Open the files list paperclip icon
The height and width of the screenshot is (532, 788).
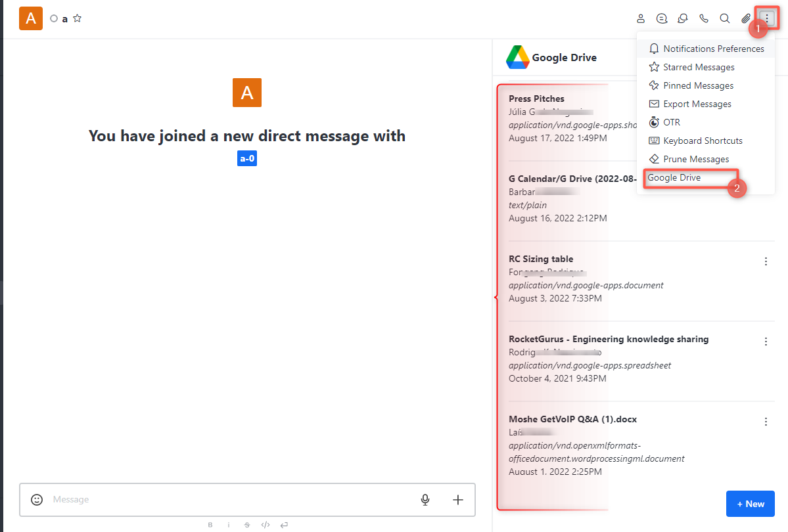746,18
